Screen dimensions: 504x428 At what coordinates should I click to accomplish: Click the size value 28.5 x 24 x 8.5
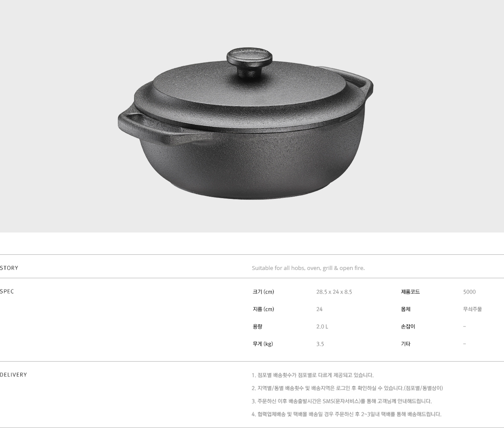tap(334, 292)
